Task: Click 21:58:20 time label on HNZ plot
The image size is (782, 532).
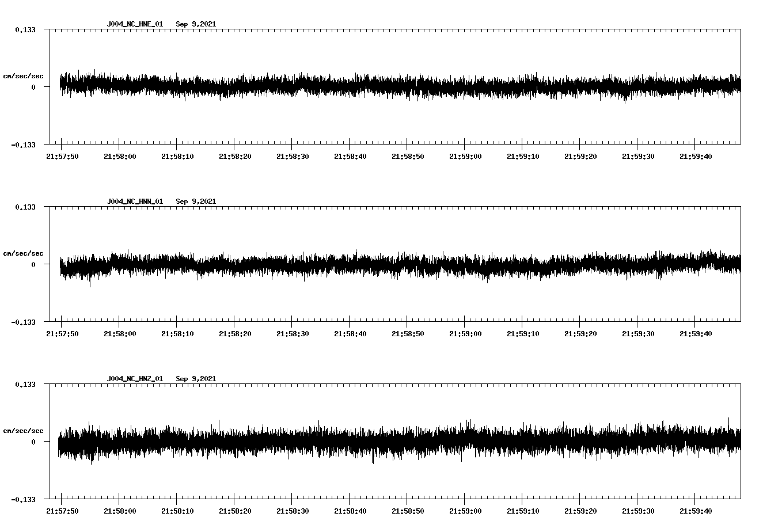Action: [x=235, y=511]
